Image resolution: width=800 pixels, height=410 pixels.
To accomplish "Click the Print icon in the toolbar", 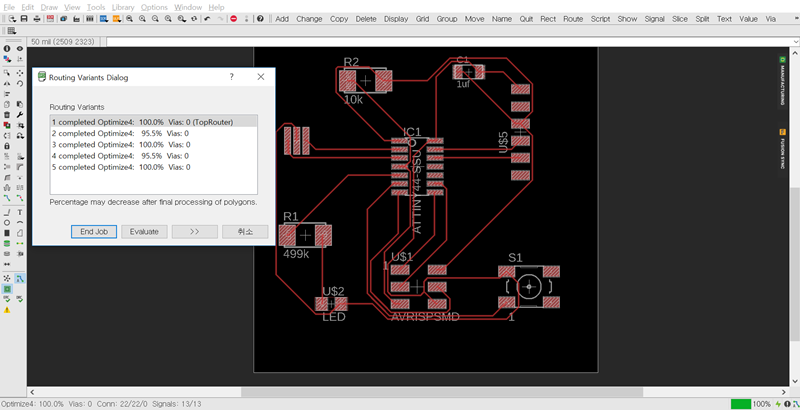I will (x=35, y=18).
